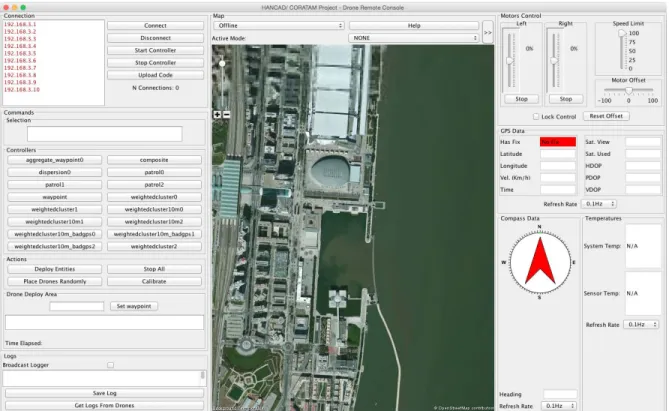Open Temperatures Refresh Rate dropdown
The height and width of the screenshot is (411, 669).
click(x=641, y=325)
